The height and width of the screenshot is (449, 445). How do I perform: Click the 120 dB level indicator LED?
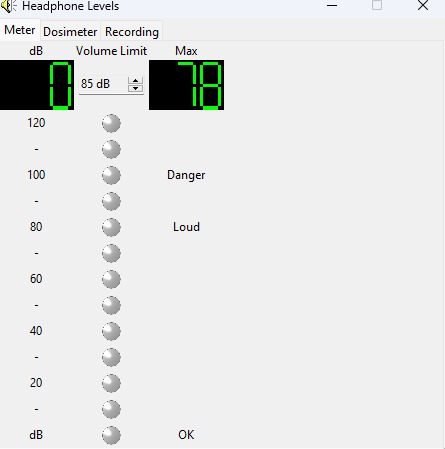(x=111, y=123)
